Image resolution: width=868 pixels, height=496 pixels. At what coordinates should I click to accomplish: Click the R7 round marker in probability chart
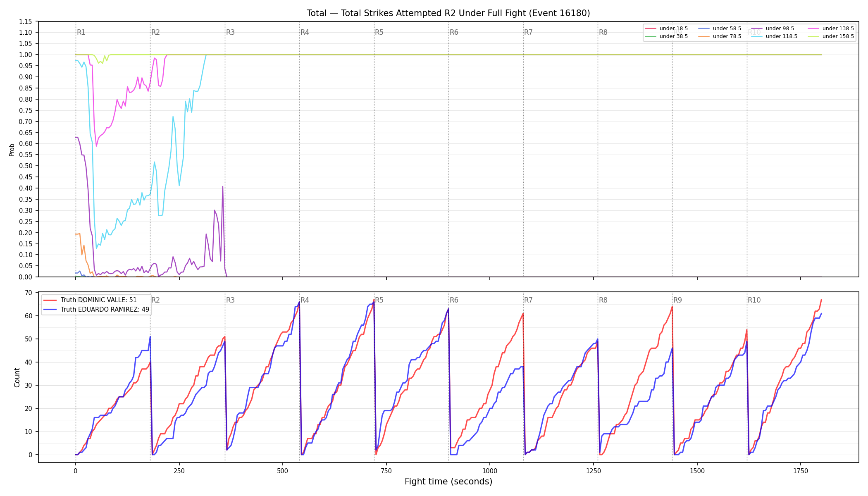tap(528, 32)
